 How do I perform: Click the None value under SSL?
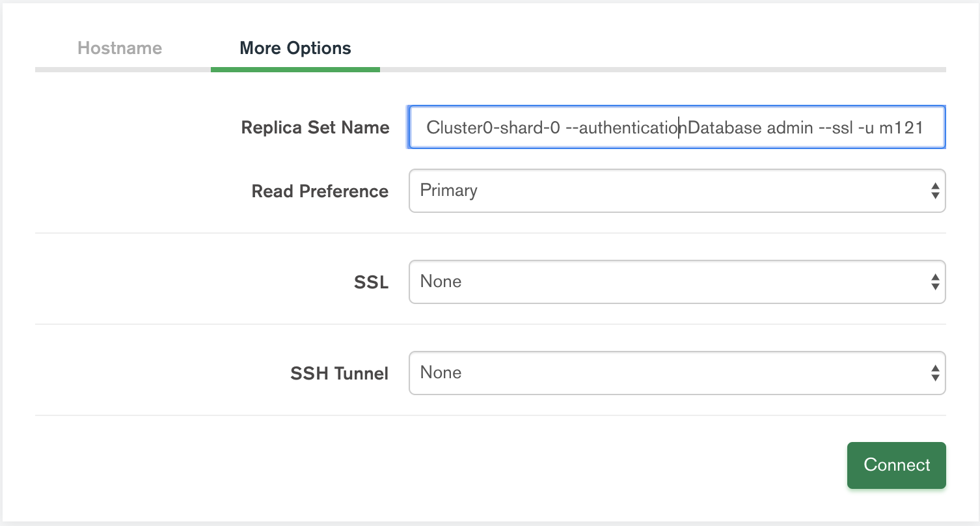(441, 281)
